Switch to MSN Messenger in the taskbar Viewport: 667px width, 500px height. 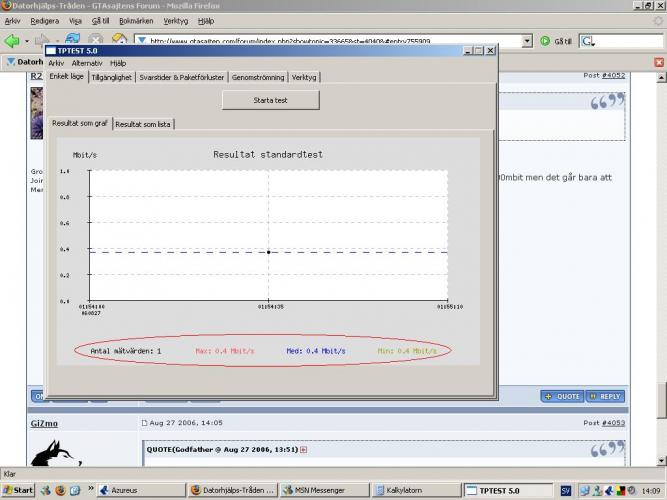pos(317,491)
